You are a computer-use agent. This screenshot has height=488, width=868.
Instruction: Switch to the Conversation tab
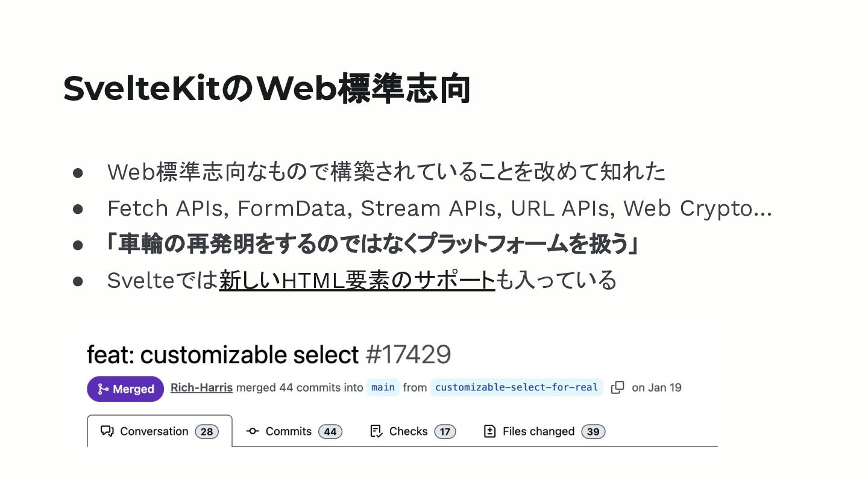[154, 431]
